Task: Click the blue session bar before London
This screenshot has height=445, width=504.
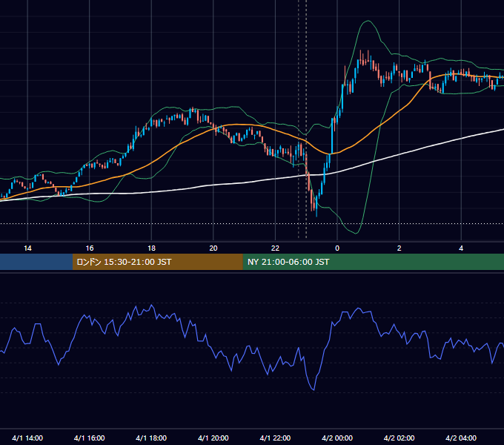Action: [36, 262]
